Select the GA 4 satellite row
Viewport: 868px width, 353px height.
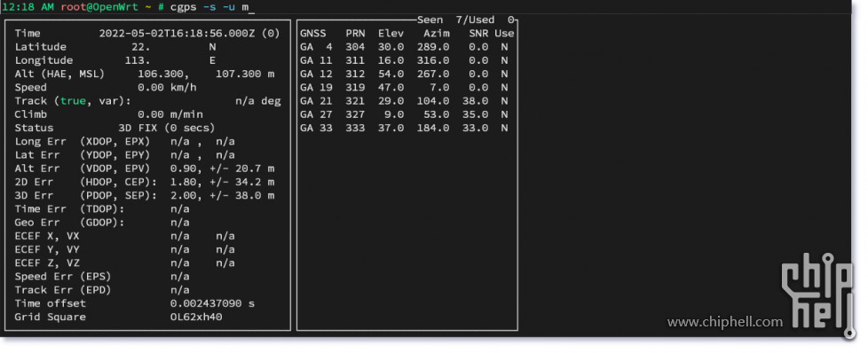[404, 47]
